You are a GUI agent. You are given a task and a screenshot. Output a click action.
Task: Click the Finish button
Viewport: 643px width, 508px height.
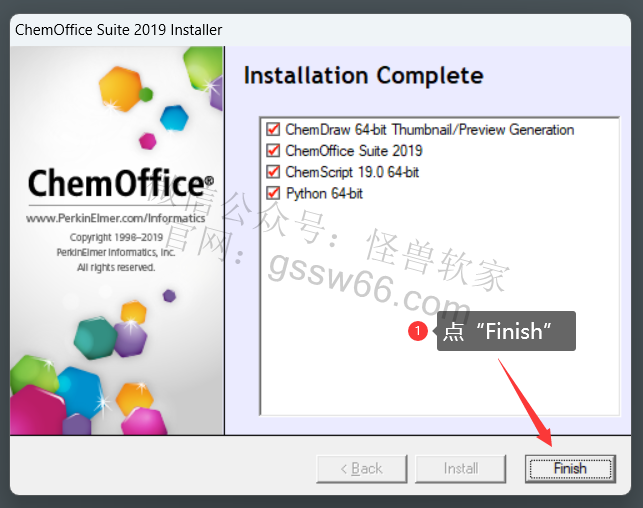tap(570, 469)
